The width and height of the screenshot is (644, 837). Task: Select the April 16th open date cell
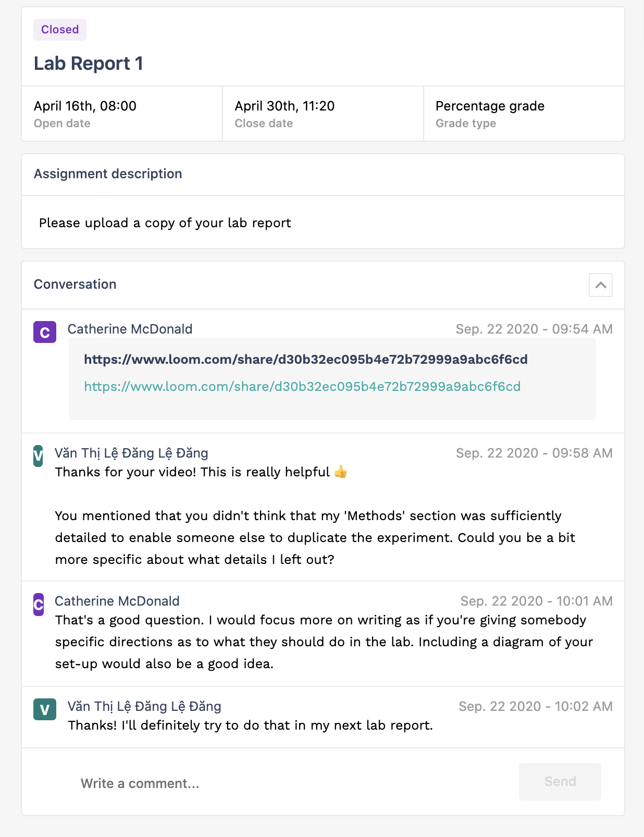[122, 114]
